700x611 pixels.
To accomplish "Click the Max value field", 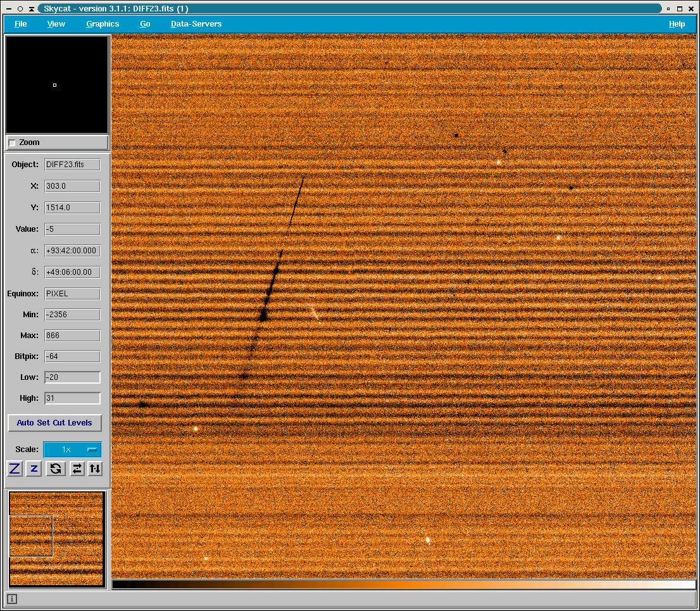I will pos(72,336).
